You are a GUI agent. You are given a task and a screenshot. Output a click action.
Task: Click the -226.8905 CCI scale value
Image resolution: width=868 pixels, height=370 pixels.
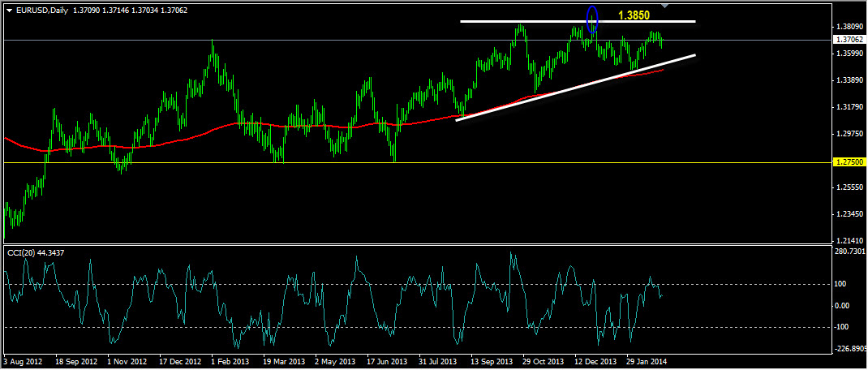[x=850, y=350]
